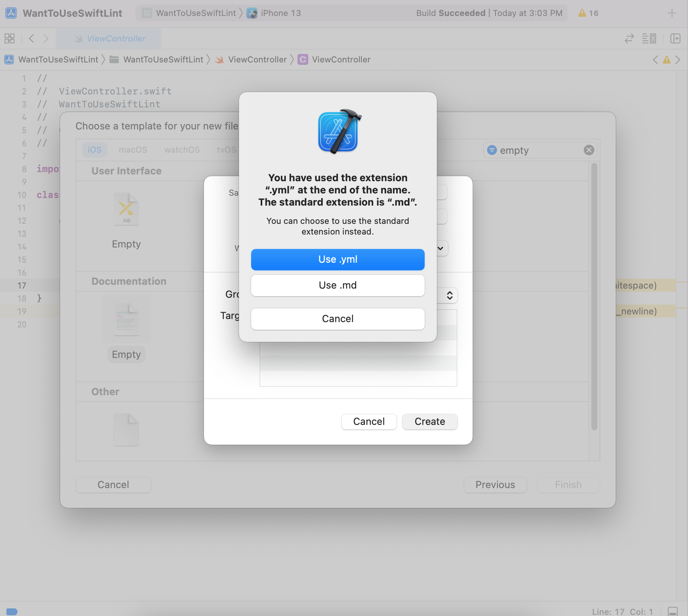Open the Group popup stepper in save sheet
This screenshot has height=616, width=688.
point(449,295)
